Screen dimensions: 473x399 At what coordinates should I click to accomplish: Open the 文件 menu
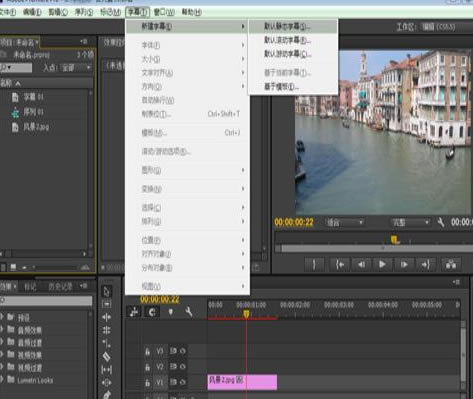[7, 12]
